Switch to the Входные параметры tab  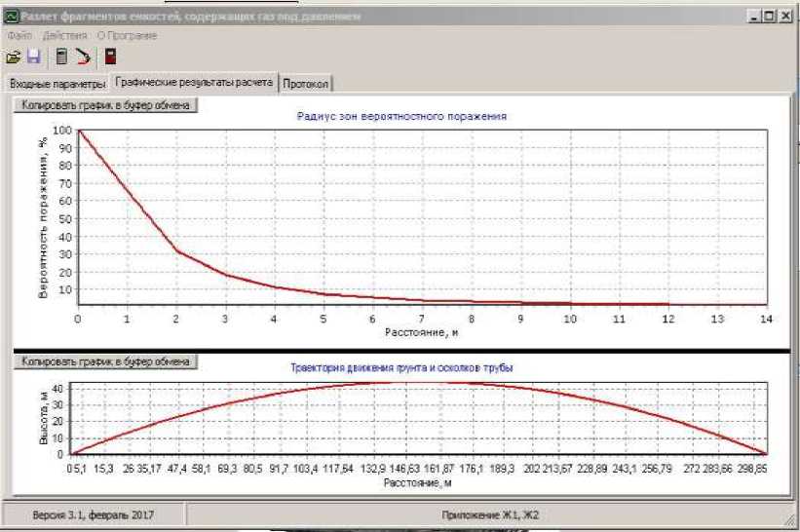click(57, 84)
